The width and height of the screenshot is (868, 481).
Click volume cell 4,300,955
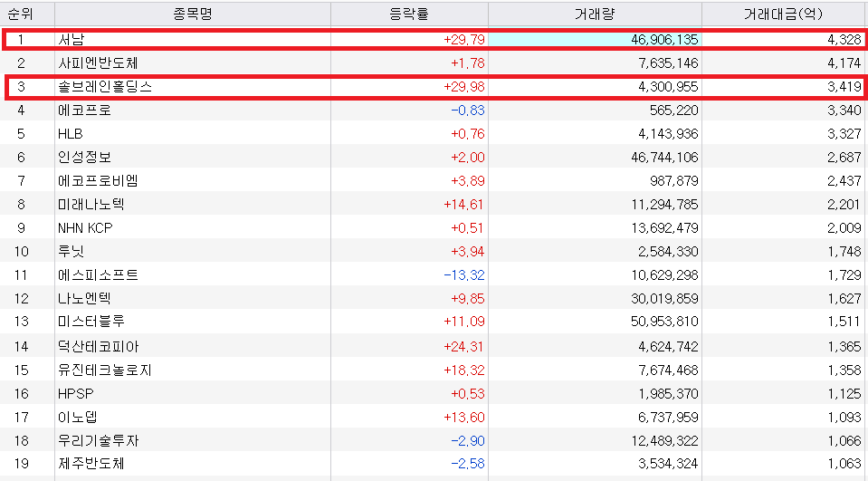pyautogui.click(x=668, y=86)
